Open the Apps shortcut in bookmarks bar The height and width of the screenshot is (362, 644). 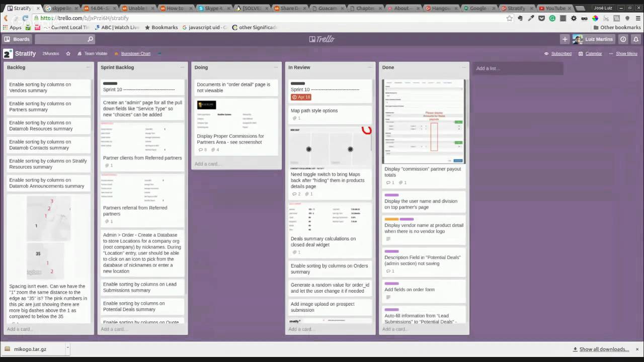click(x=13, y=28)
